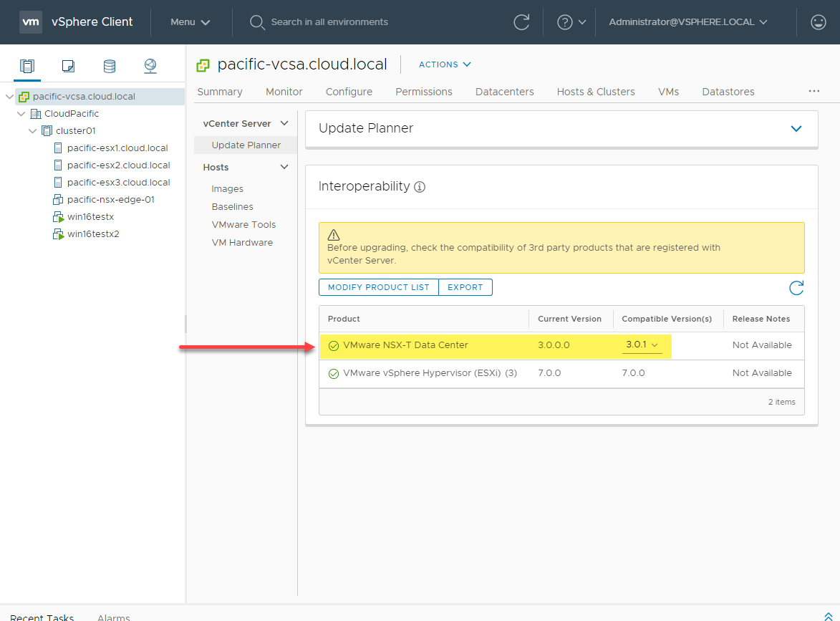Click ESXi row green check status icon
The width and height of the screenshot is (840, 621).
pos(333,373)
